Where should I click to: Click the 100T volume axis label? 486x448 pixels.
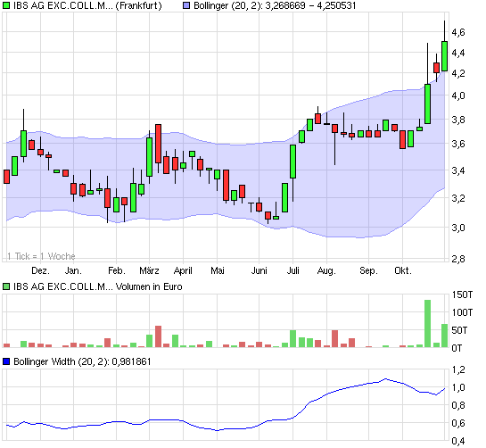[462, 312]
